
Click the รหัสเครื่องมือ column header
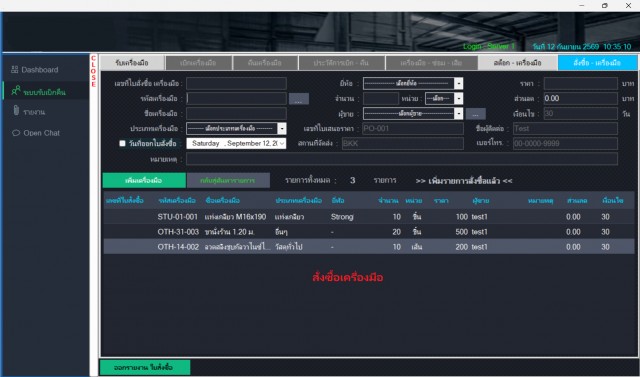(177, 201)
